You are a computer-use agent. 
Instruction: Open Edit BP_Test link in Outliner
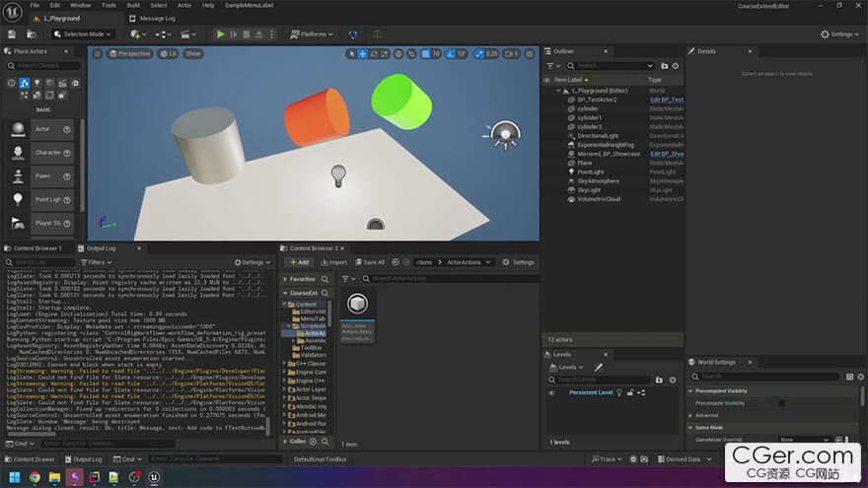tap(667, 100)
